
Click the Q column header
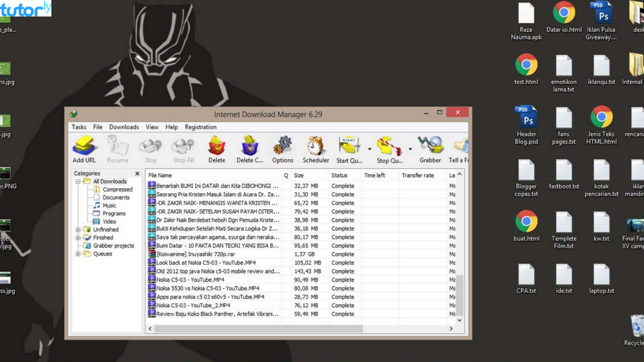(286, 175)
